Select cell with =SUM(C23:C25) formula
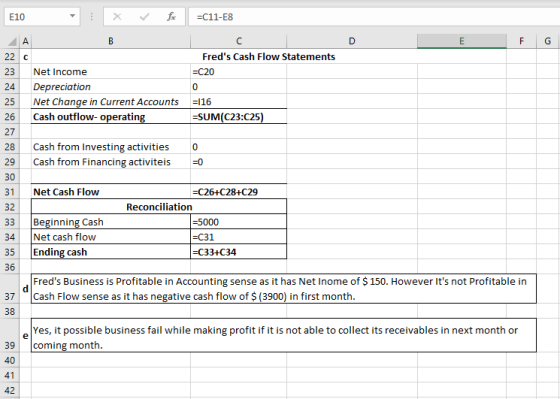This screenshot has width=560, height=399. (x=239, y=117)
